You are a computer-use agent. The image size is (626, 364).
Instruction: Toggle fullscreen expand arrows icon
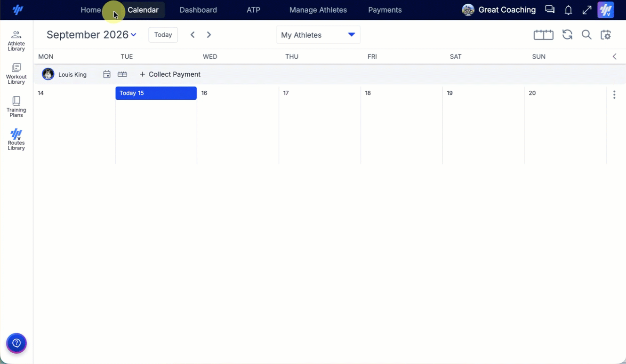coord(587,10)
